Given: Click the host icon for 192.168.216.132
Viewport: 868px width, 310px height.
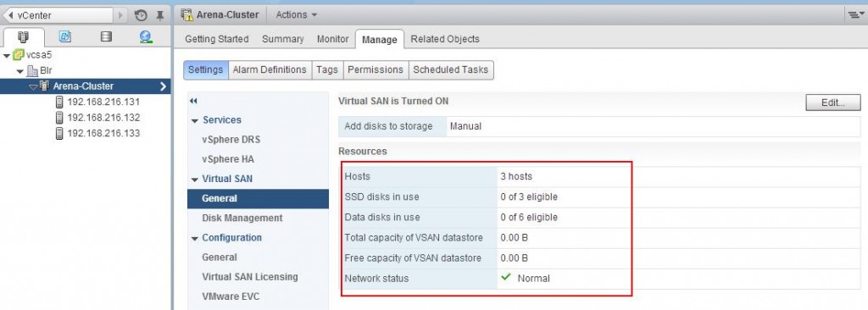Looking at the screenshot, I should click(59, 118).
